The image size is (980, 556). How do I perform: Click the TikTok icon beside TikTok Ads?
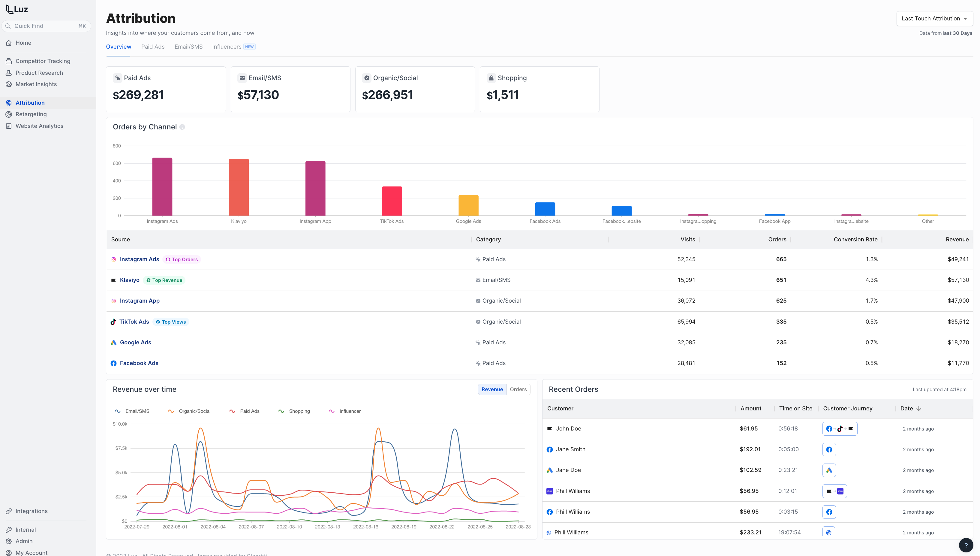(113, 322)
